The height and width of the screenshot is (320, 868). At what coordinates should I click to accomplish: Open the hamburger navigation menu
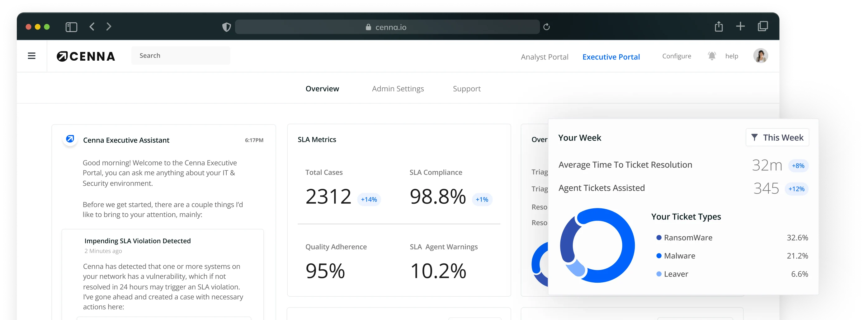(31, 56)
